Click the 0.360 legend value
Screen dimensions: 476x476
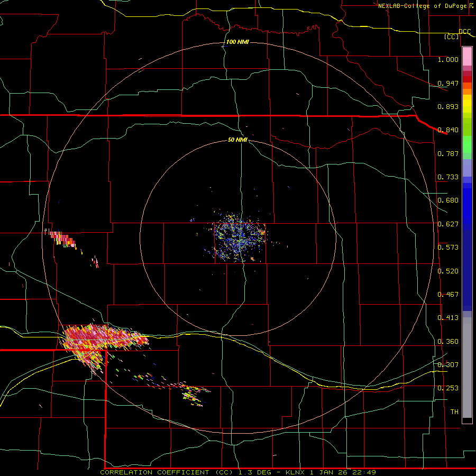(x=448, y=342)
